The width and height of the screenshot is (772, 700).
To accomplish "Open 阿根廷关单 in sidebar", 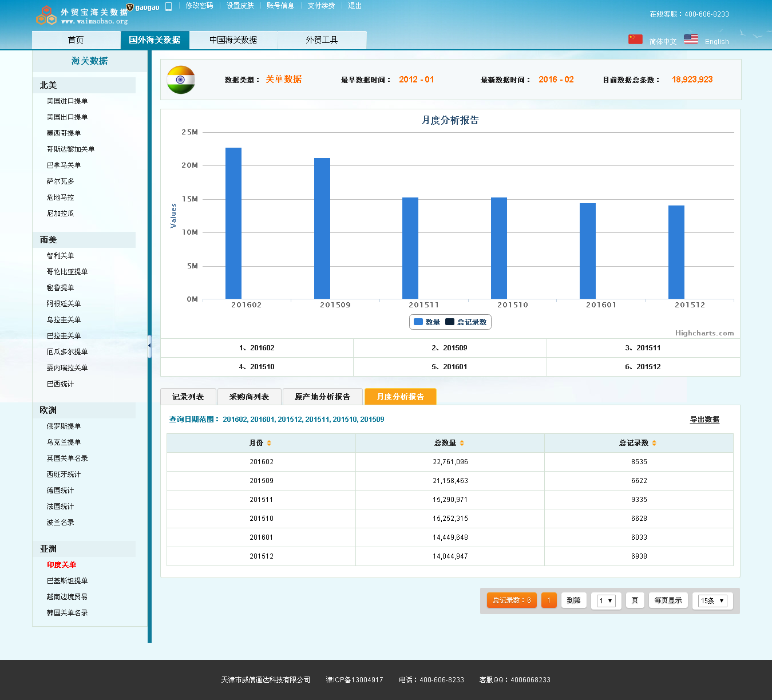I will pos(64,304).
